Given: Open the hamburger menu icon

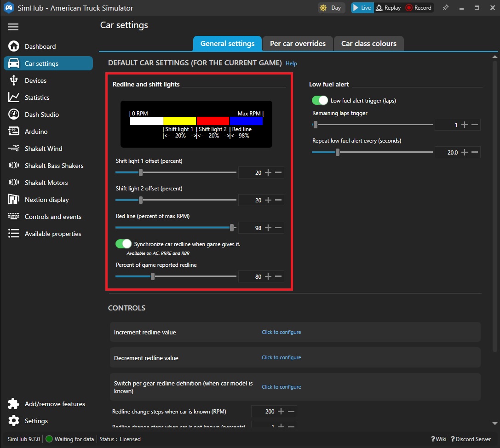Looking at the screenshot, I should point(13,27).
